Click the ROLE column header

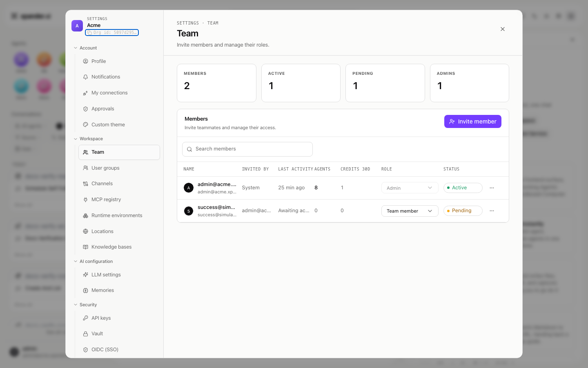[x=387, y=169]
